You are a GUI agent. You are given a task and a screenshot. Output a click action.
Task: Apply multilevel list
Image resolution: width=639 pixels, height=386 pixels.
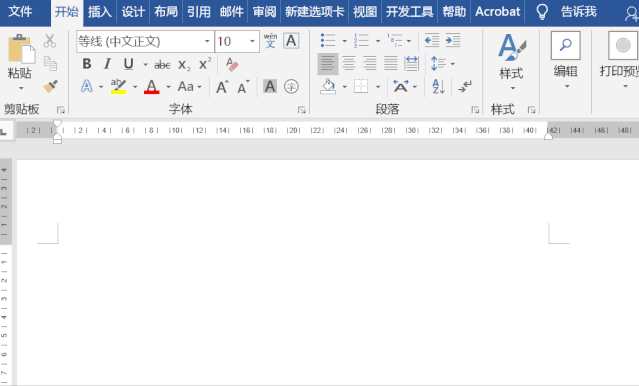pos(394,41)
